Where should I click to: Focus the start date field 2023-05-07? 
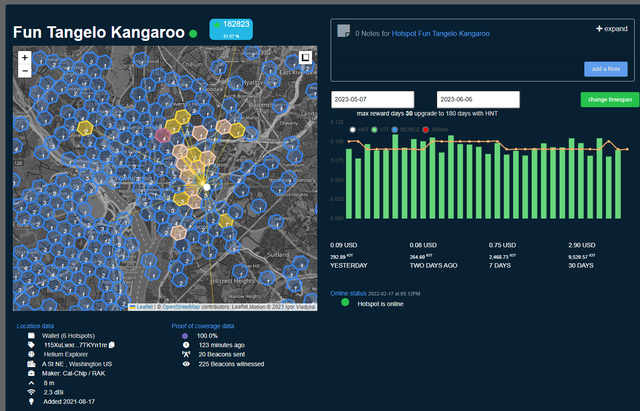click(372, 100)
